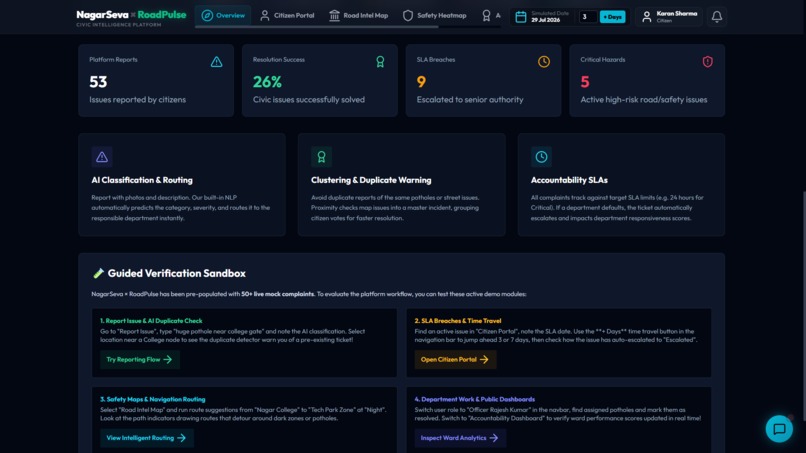Click Try Reporting Flow button
Screen dimensions: 806x453
point(140,359)
